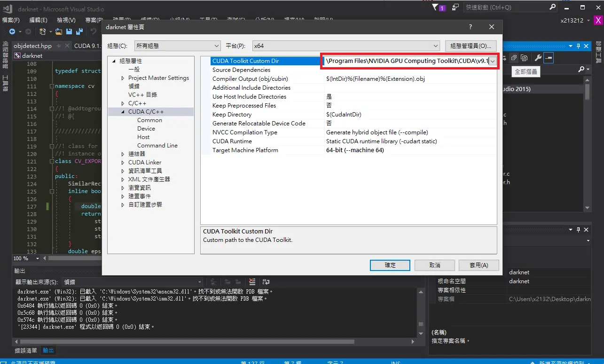Click the 組態管理員(O)... button

pos(471,46)
